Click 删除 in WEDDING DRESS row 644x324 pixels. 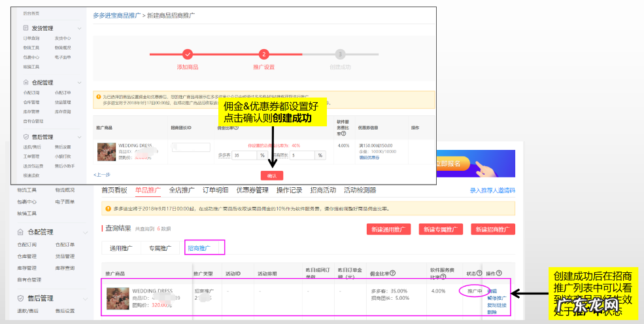pos(492,312)
